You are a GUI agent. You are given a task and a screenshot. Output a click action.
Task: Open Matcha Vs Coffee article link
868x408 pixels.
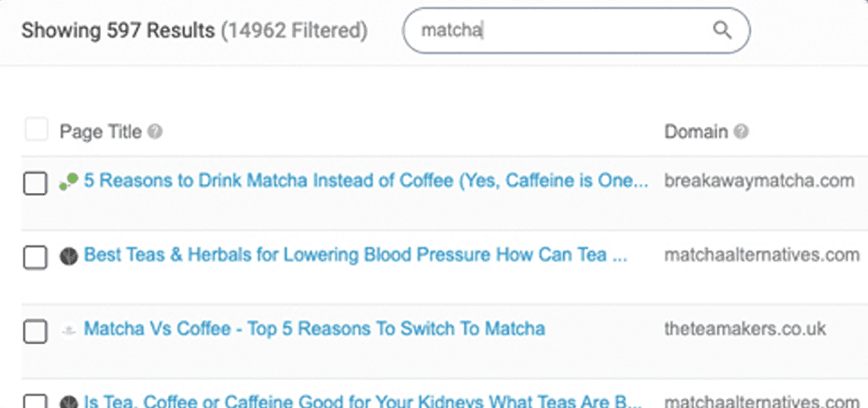314,329
